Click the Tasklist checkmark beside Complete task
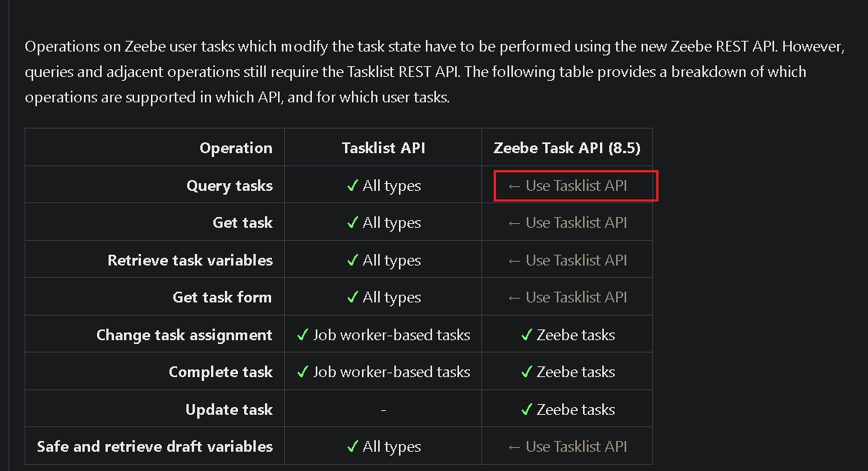This screenshot has width=868, height=471. point(303,372)
